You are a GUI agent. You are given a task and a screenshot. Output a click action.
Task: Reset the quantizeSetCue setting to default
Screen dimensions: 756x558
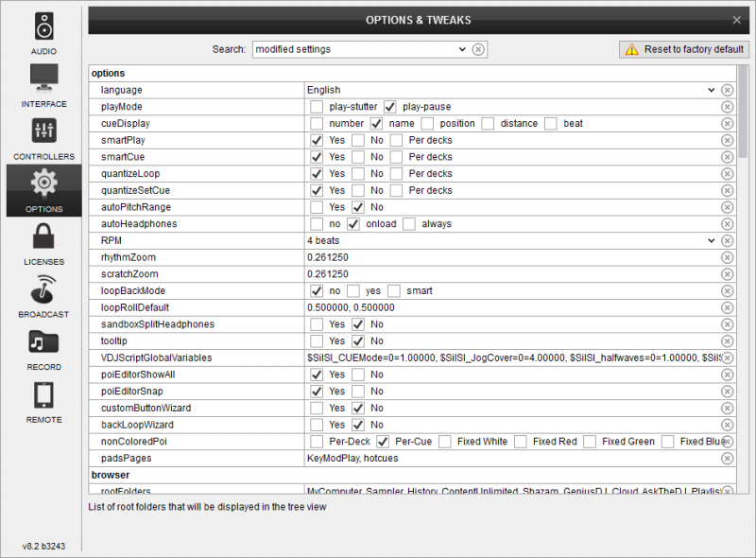click(x=727, y=191)
